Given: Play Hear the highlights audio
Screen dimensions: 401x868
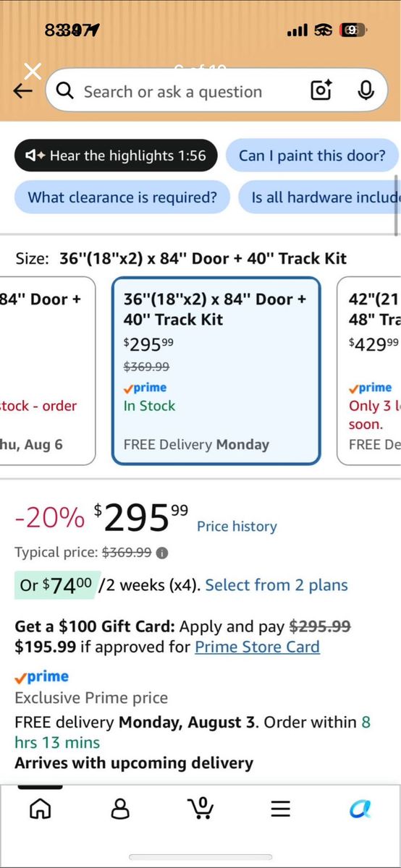Looking at the screenshot, I should pos(116,156).
